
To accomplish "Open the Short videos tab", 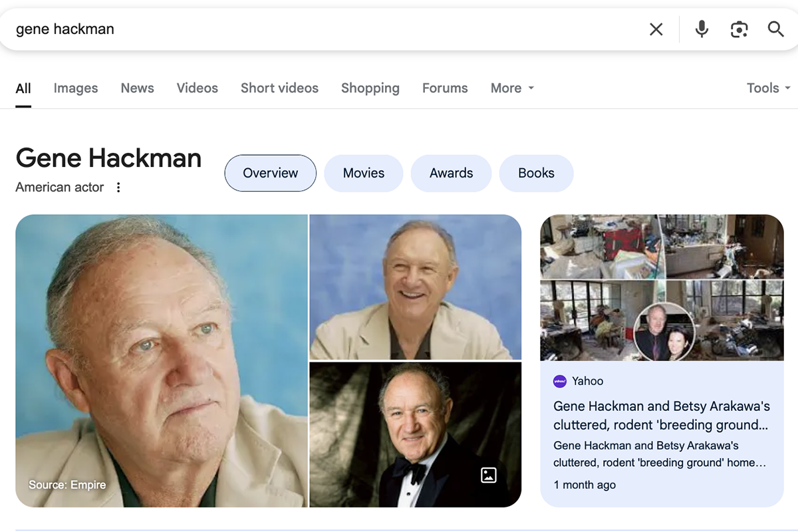I will 279,88.
